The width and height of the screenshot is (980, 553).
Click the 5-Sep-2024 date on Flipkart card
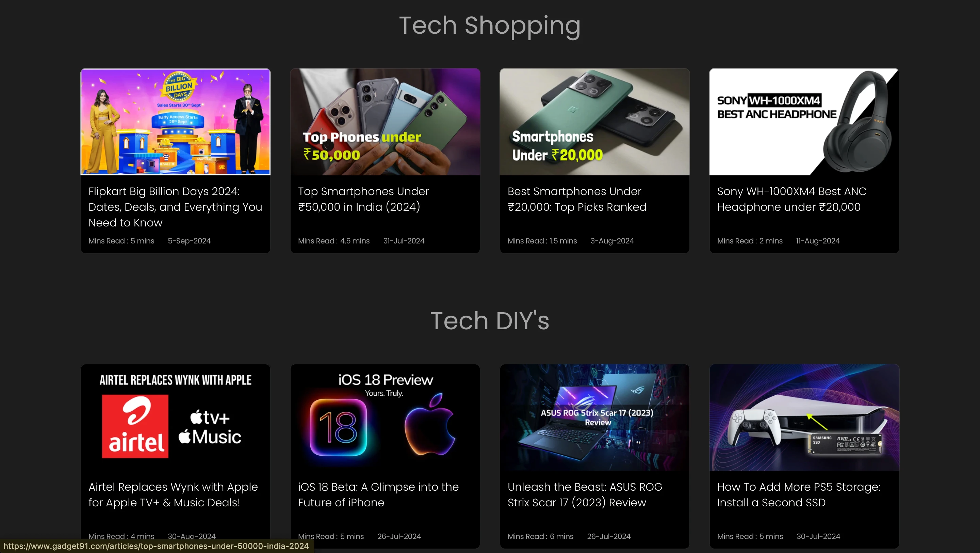point(189,241)
